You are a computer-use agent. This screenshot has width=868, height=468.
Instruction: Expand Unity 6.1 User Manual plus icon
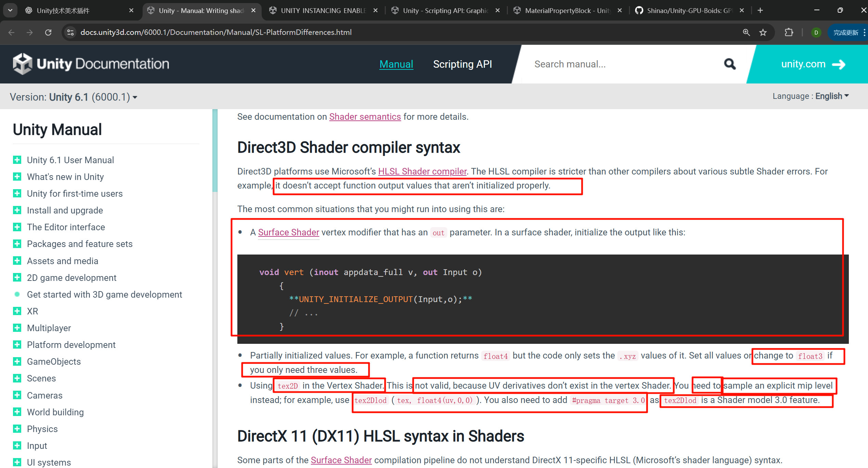click(x=17, y=160)
